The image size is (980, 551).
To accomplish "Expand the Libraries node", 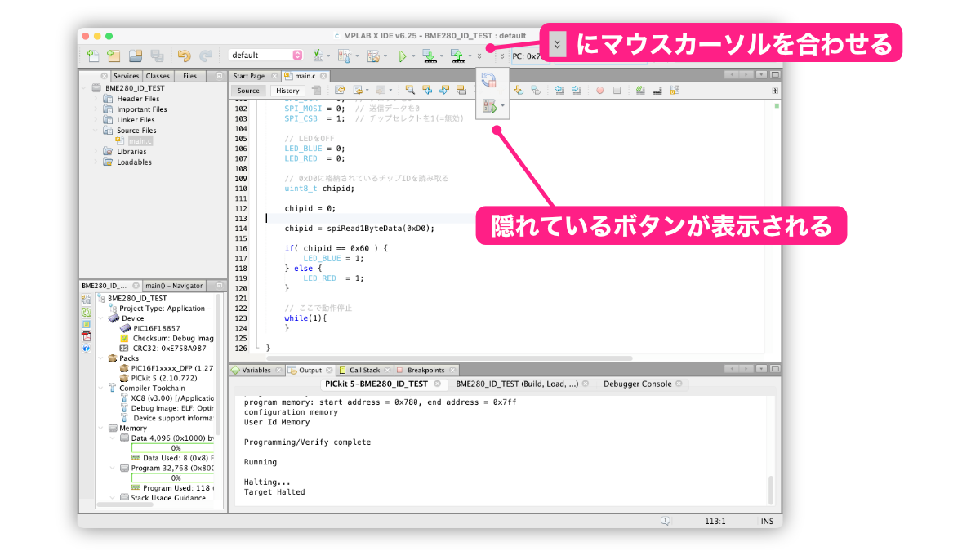I will (x=95, y=152).
